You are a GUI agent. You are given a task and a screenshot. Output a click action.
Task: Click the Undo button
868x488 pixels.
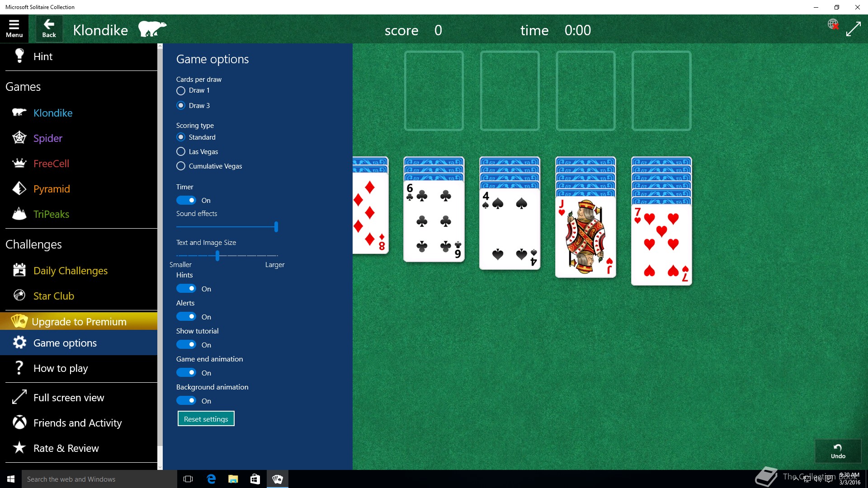pos(838,451)
